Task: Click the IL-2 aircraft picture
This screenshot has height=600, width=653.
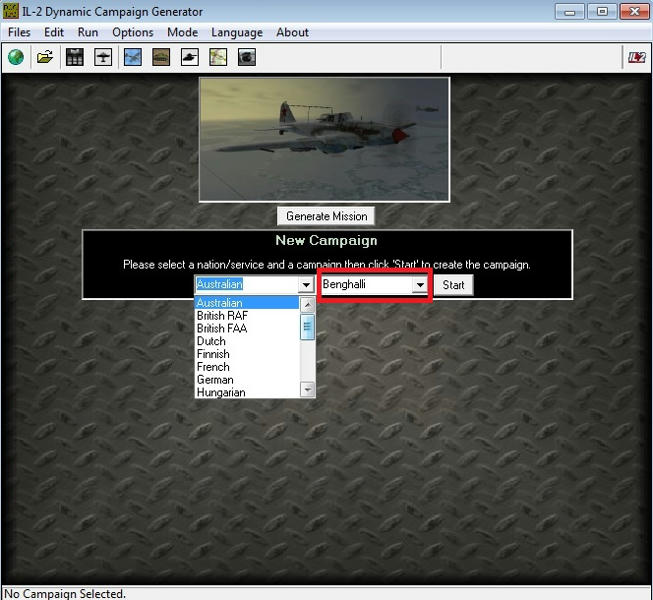Action: [324, 140]
